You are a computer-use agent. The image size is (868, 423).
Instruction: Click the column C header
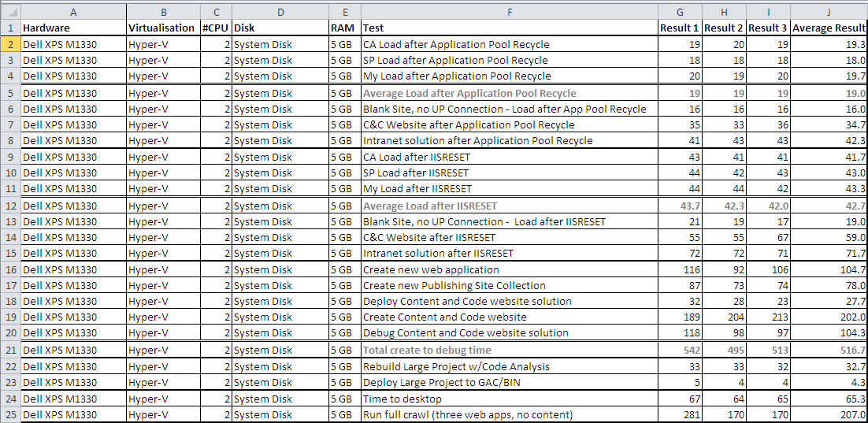[216, 11]
